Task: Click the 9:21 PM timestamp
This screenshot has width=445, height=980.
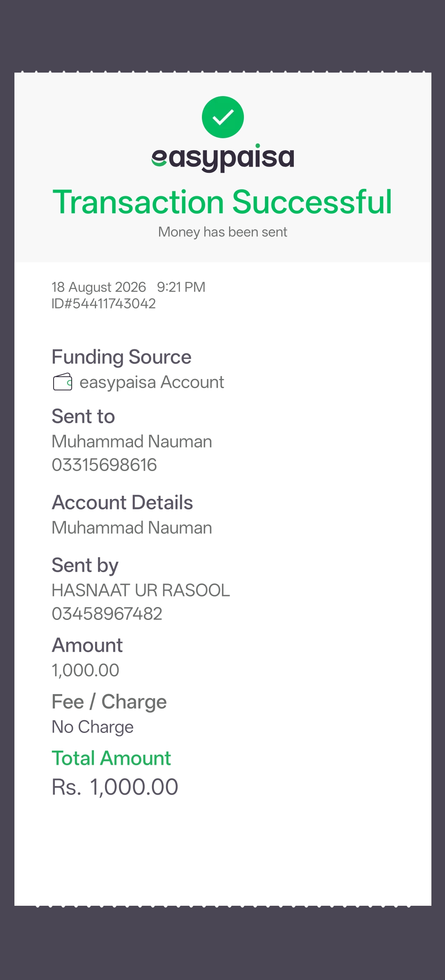Action: (x=181, y=287)
